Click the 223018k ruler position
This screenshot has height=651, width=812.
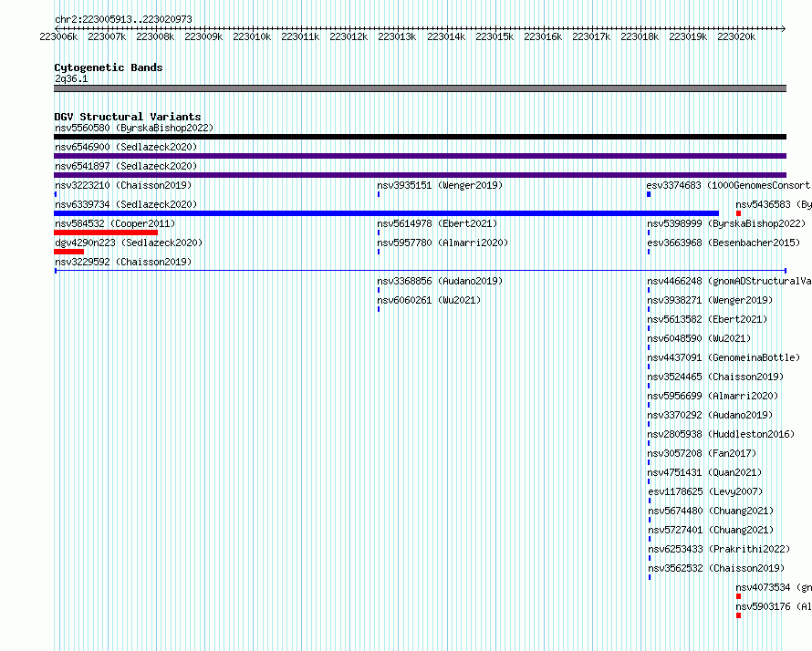640,36
